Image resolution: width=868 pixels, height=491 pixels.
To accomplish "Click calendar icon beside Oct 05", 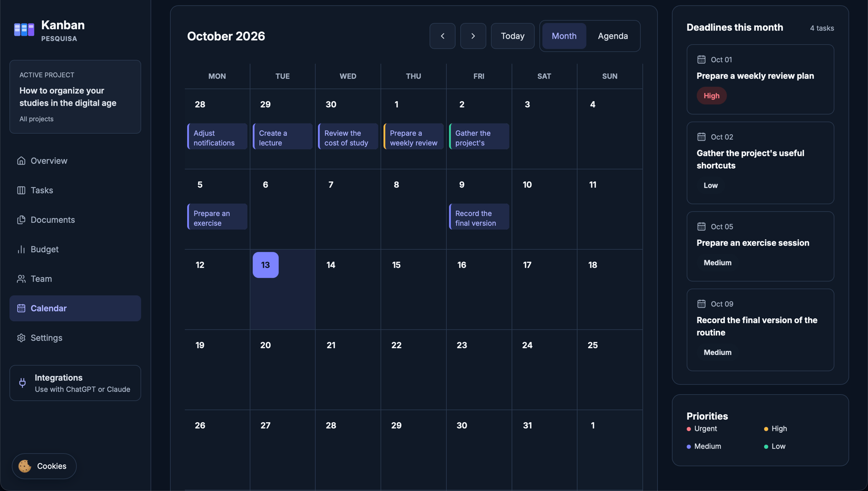I will [701, 227].
